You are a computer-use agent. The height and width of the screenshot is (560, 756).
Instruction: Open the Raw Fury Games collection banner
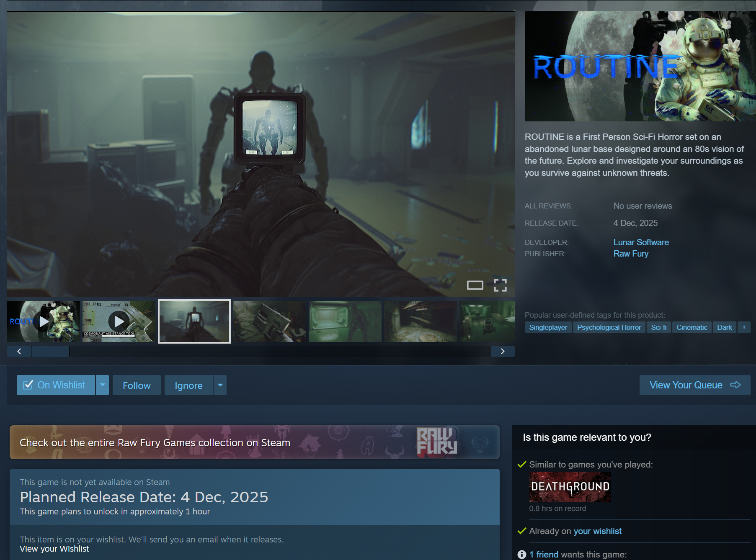(x=255, y=442)
